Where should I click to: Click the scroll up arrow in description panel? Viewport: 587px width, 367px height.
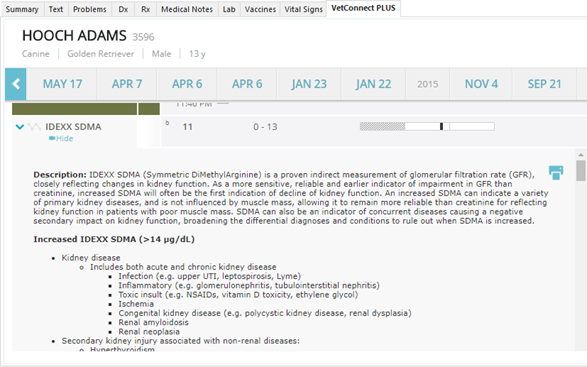point(581,155)
